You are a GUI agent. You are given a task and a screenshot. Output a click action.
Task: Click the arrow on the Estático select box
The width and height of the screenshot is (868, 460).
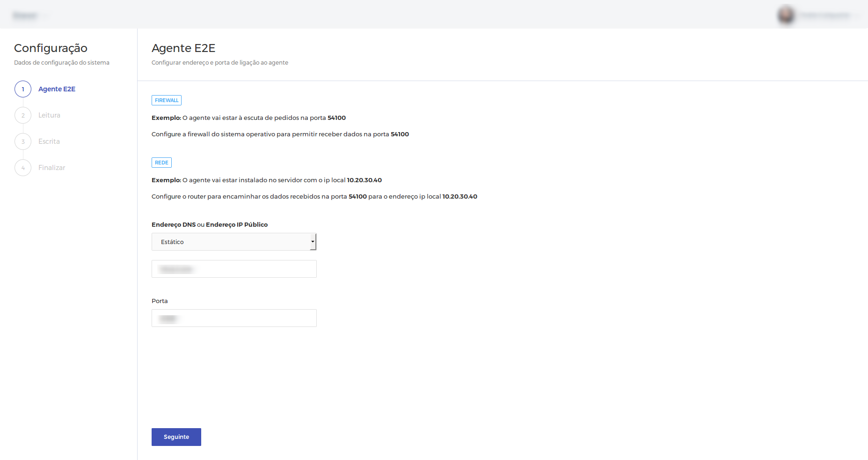313,242
